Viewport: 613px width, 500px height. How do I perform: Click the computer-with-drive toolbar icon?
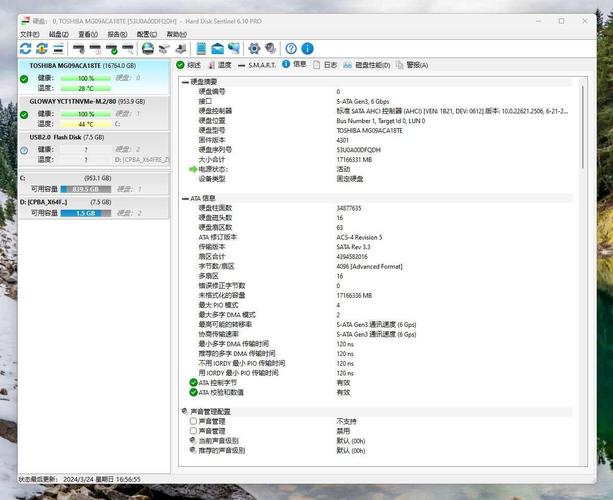tap(181, 48)
